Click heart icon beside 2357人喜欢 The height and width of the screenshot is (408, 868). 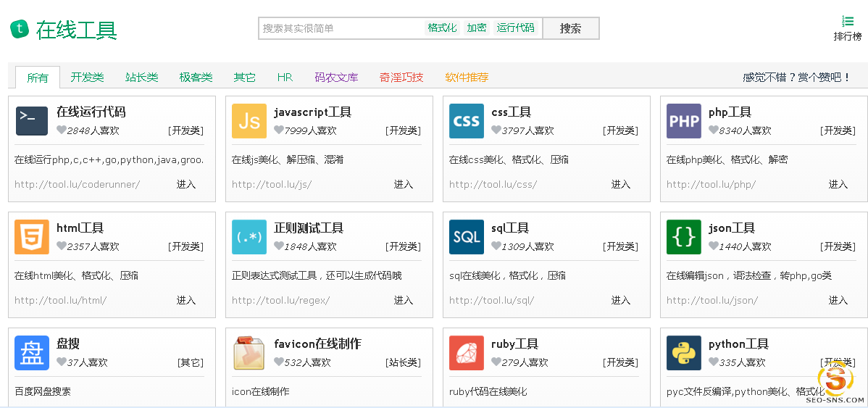[x=62, y=246]
